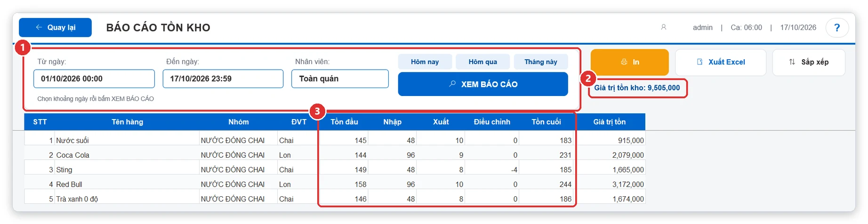Viewport: 868px width, 224px height.
Task: Click the STT column header
Action: coord(40,122)
